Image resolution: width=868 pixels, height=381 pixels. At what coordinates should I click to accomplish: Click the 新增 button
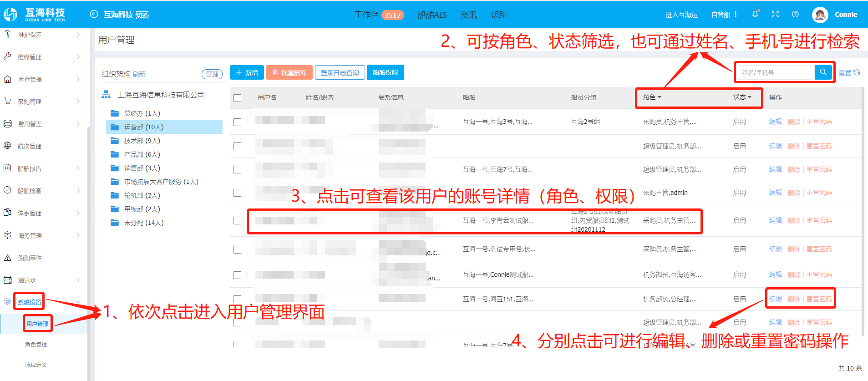pyautogui.click(x=247, y=72)
